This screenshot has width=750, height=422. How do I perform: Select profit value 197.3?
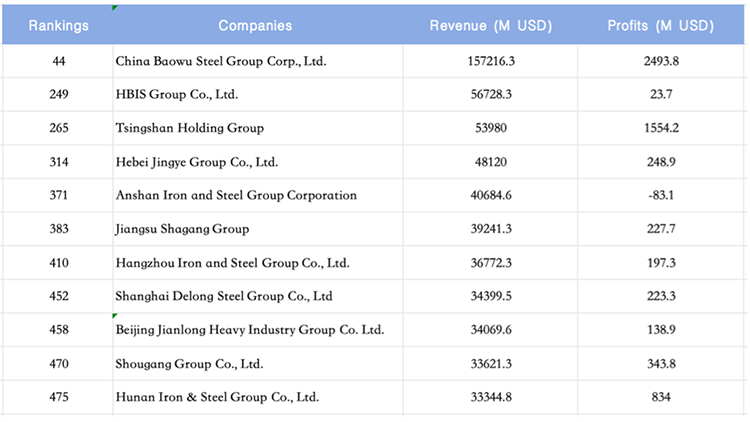[x=661, y=263]
